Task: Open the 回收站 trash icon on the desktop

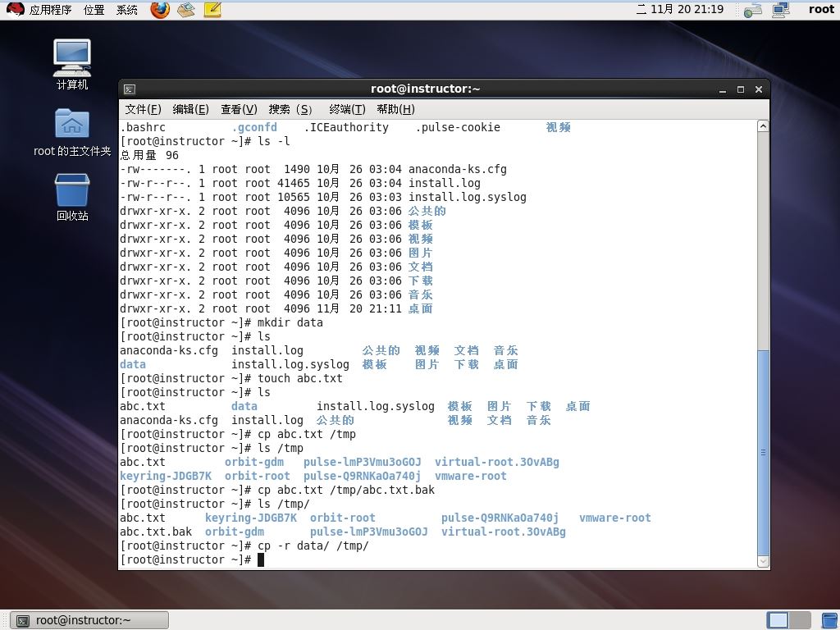Action: [x=72, y=197]
